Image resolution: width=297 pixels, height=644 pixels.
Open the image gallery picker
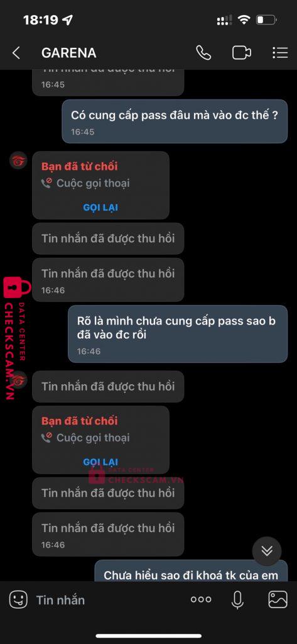(x=278, y=599)
